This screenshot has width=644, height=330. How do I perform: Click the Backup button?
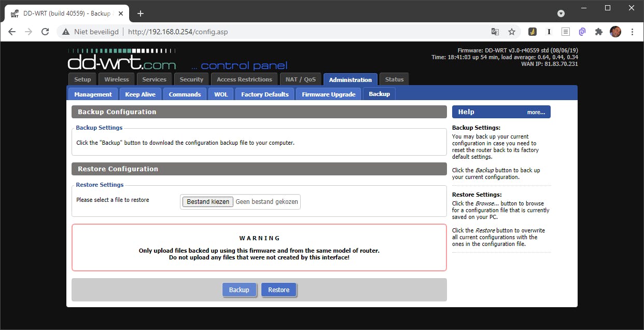pyautogui.click(x=239, y=290)
